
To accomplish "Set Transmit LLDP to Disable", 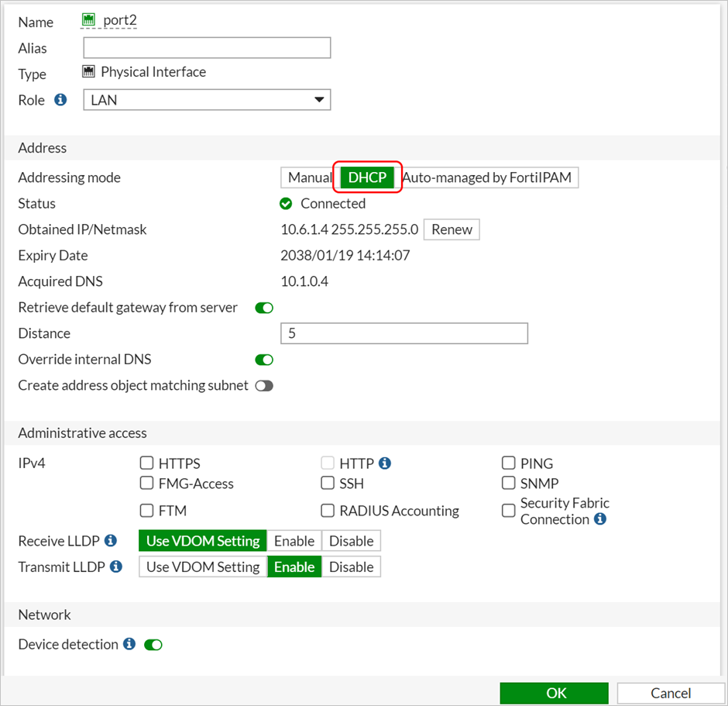I will tap(352, 567).
